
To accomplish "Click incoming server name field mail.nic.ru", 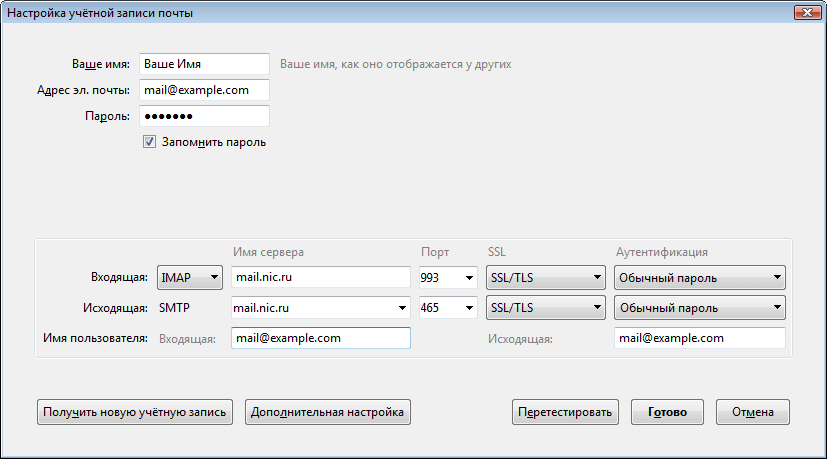I will tap(320, 278).
